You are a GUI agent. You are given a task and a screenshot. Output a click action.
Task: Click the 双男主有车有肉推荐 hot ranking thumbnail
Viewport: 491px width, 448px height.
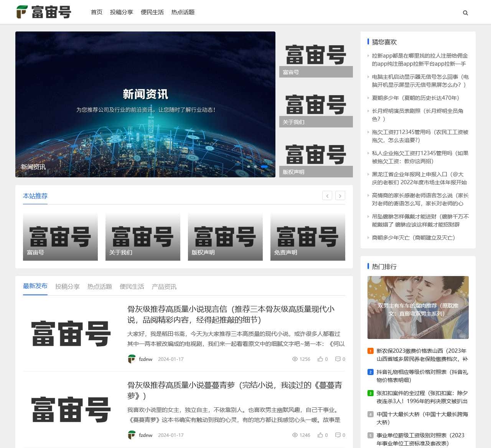pos(418,307)
